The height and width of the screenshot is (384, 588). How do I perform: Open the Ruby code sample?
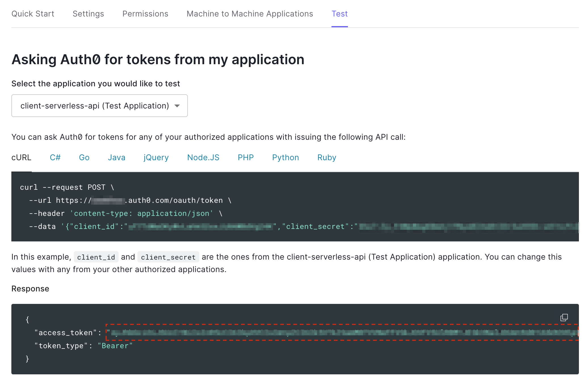pos(327,157)
